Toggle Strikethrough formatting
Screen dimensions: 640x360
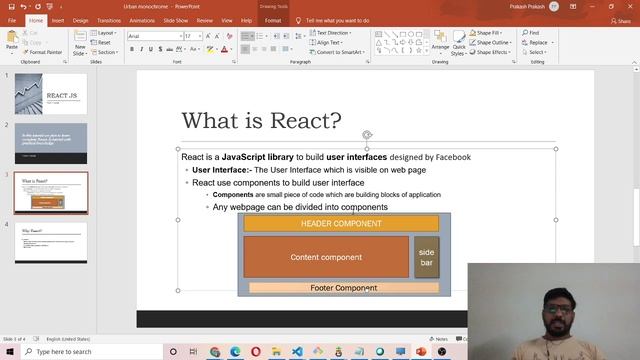tap(169, 49)
